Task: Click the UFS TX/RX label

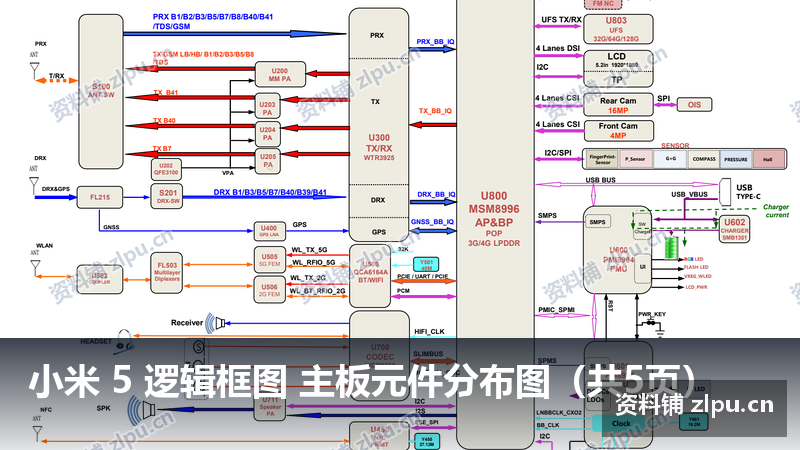Action: pos(561,19)
